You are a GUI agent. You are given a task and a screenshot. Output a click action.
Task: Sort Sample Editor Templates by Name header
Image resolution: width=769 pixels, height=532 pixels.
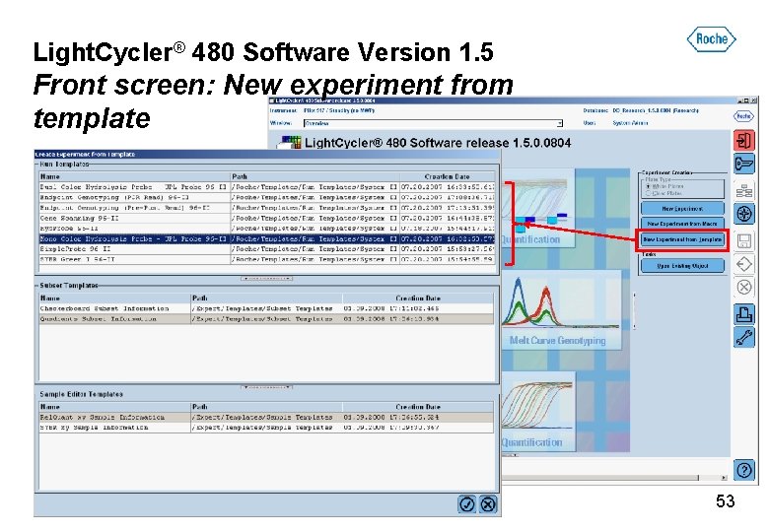[114, 407]
